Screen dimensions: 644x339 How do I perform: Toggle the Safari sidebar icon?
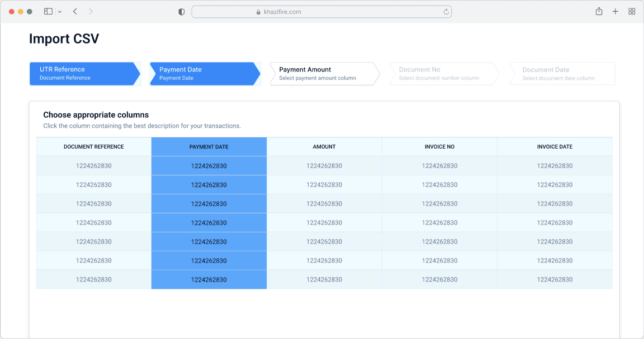[48, 11]
